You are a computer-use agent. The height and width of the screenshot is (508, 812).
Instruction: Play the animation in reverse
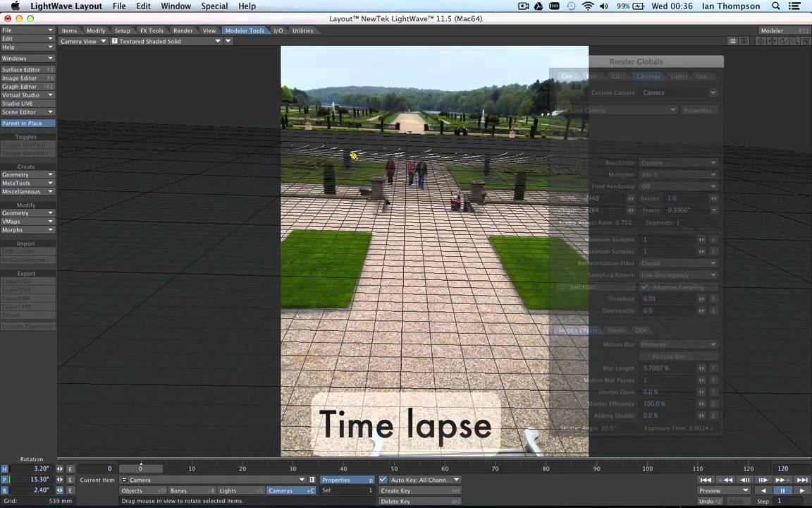pos(763,490)
